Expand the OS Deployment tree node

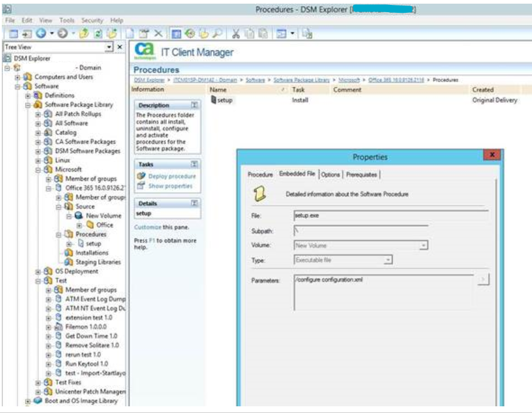38,271
